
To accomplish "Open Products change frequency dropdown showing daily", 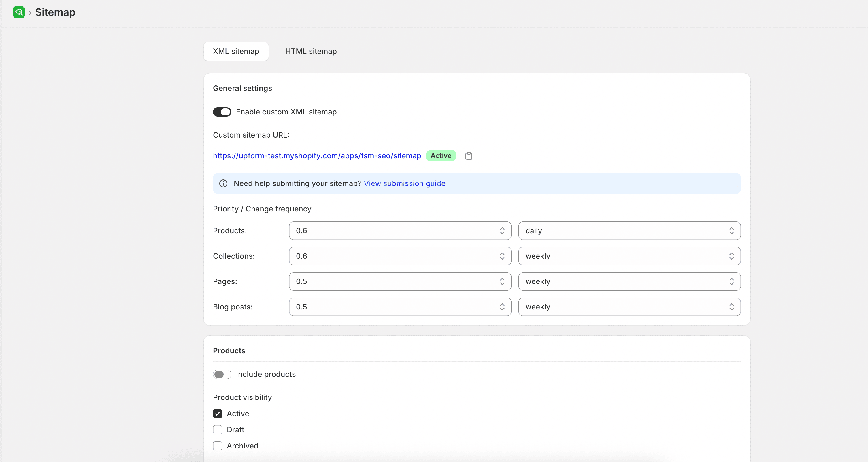I will [629, 231].
